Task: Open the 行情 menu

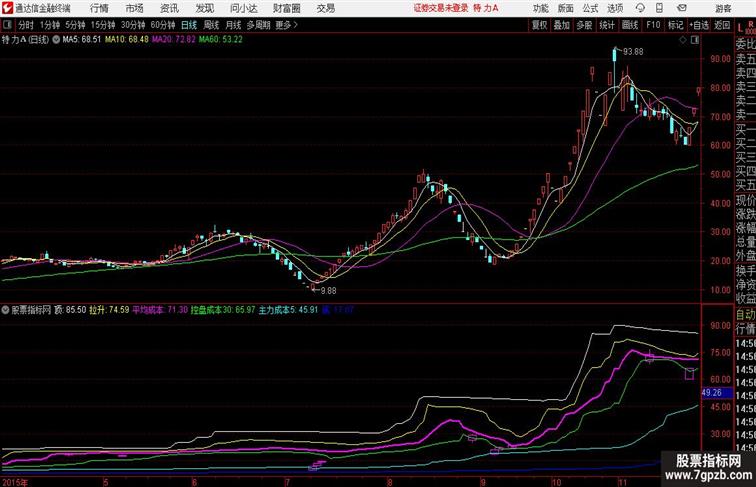Action: (x=99, y=8)
